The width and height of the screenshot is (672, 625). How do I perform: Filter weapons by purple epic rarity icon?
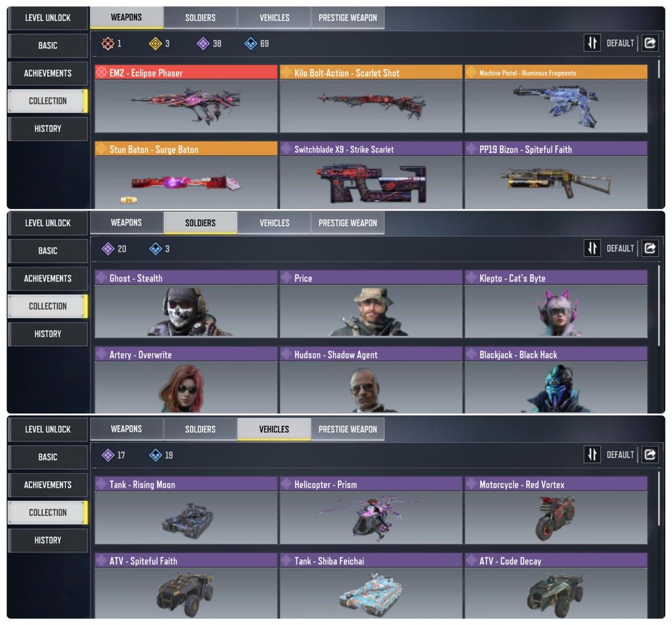point(203,43)
